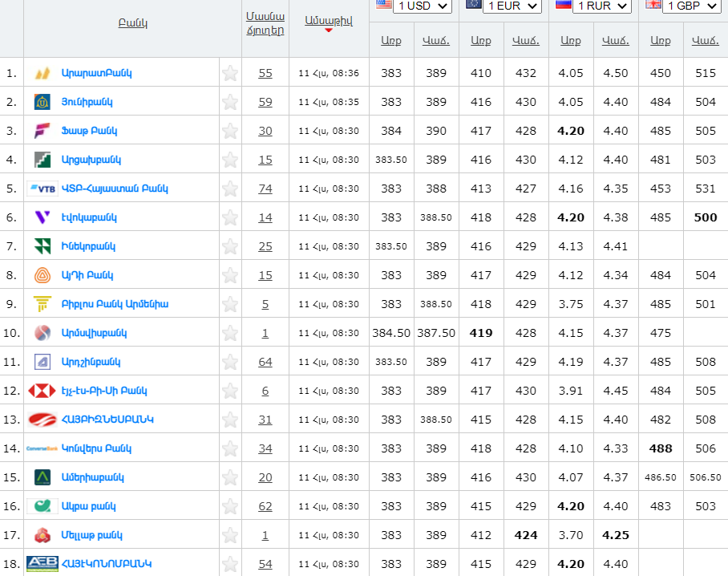Mark ՎՏԲ-Հայաստան Բանկ with the star

(230, 189)
